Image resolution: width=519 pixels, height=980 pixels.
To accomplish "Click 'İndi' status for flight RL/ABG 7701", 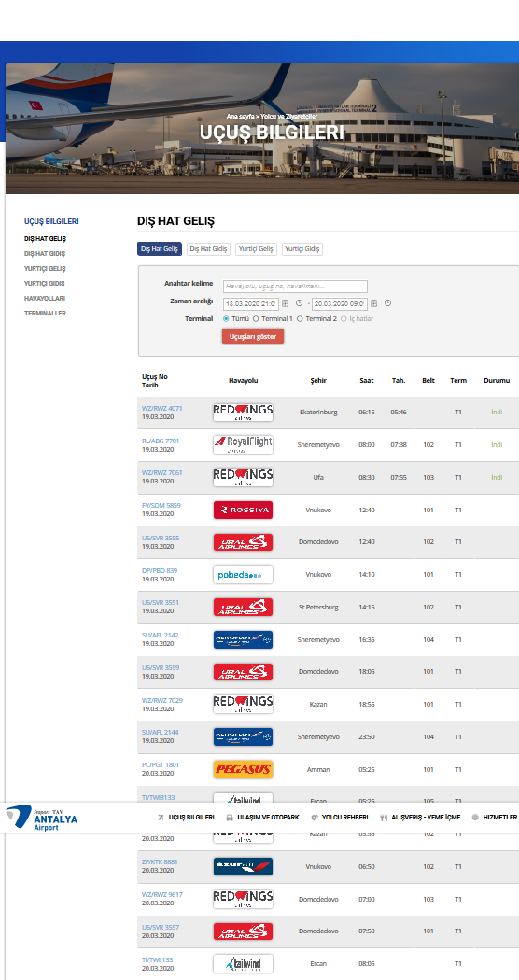I will coord(497,445).
